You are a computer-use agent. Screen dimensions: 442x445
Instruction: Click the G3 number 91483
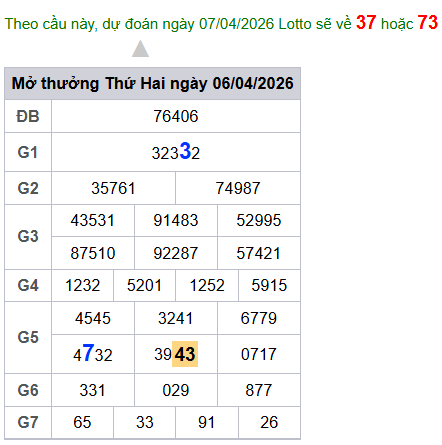click(x=176, y=220)
